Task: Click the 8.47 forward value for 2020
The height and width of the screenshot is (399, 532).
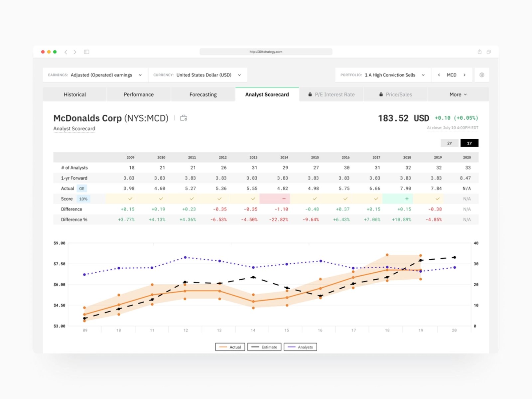Action: tap(465, 178)
